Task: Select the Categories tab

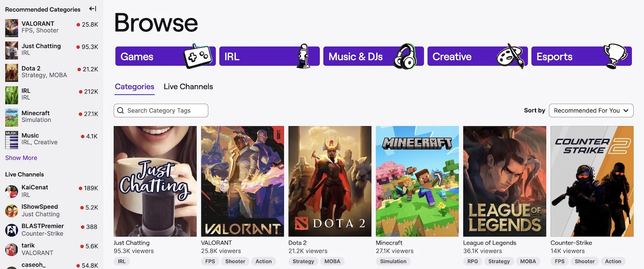Action: click(x=134, y=87)
